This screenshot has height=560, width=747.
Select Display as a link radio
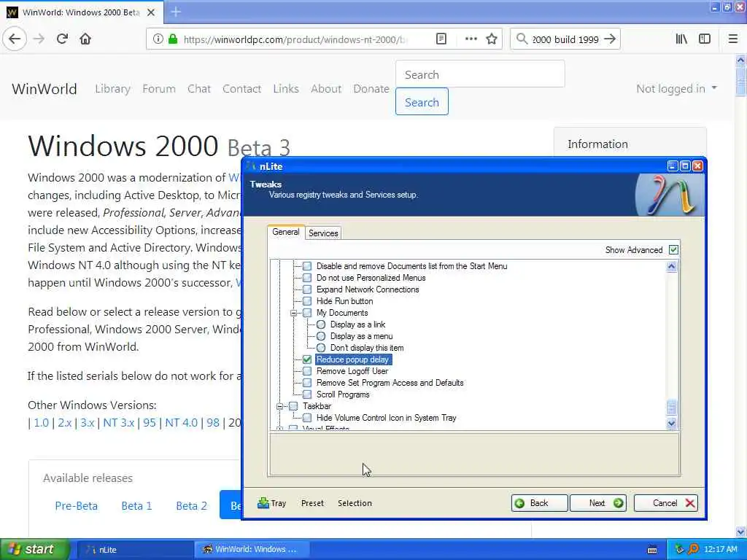tap(321, 324)
